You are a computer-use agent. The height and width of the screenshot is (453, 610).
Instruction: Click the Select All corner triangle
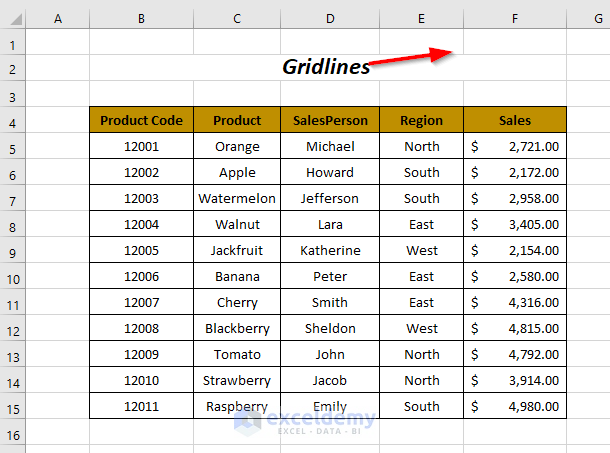12,18
